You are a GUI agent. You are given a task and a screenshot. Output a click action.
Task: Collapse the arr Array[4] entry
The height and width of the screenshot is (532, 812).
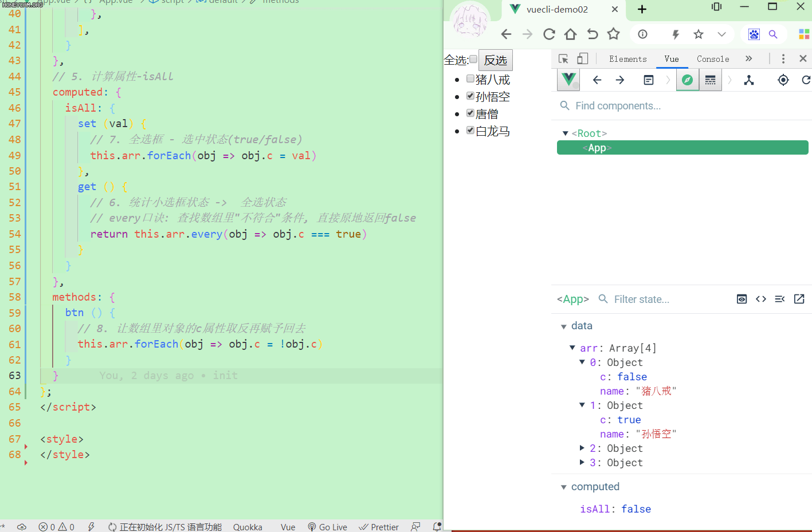click(572, 348)
